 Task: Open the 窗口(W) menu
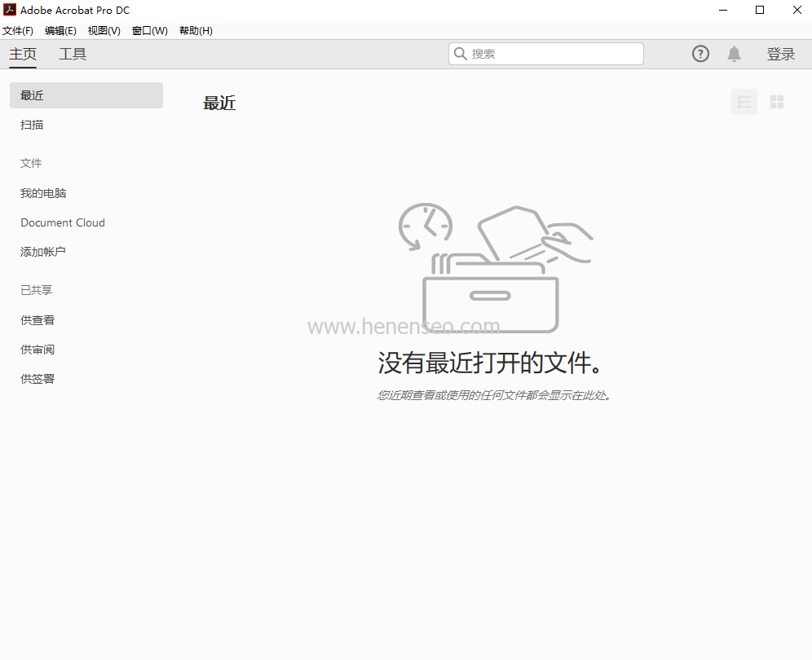[150, 30]
